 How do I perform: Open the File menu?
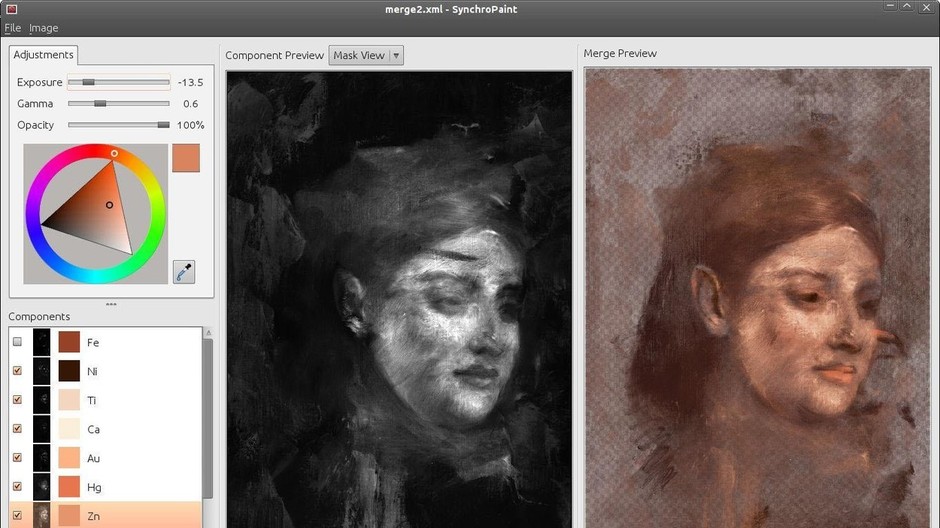point(13,28)
